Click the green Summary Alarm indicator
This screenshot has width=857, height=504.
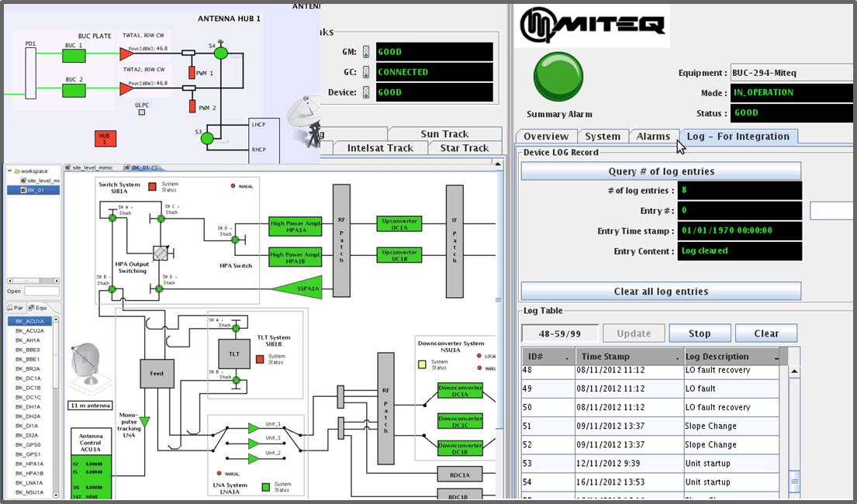[x=558, y=77]
